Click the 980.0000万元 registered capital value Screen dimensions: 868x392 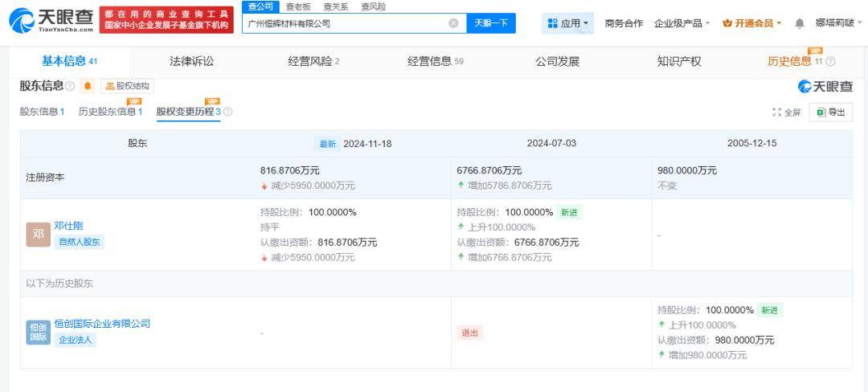click(x=687, y=171)
